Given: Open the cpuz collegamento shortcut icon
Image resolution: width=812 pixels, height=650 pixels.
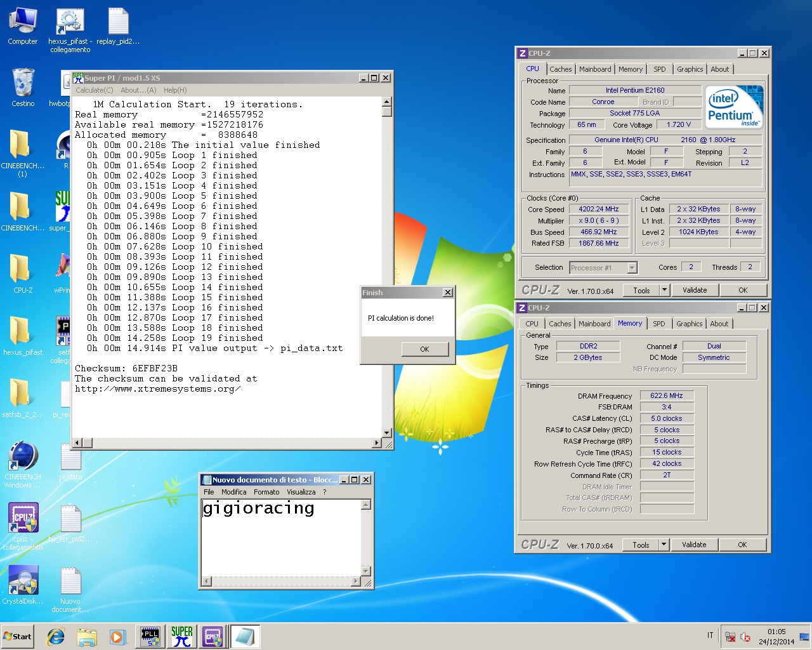Looking at the screenshot, I should [x=23, y=527].
